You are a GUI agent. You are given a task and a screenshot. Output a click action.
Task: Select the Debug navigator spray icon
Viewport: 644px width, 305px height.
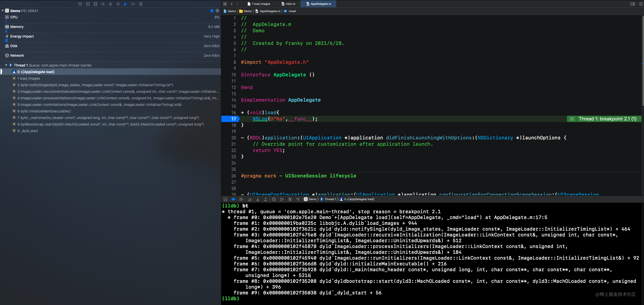coord(126,4)
